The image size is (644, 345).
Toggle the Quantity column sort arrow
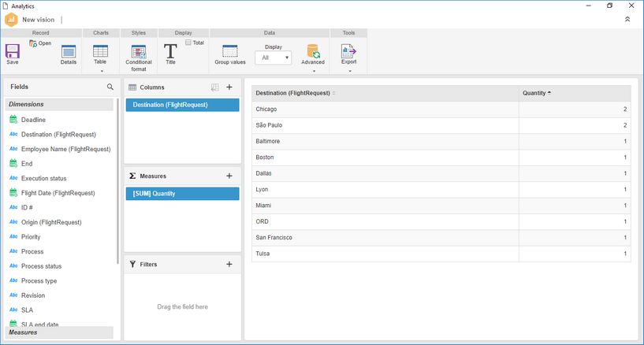pyautogui.click(x=549, y=93)
